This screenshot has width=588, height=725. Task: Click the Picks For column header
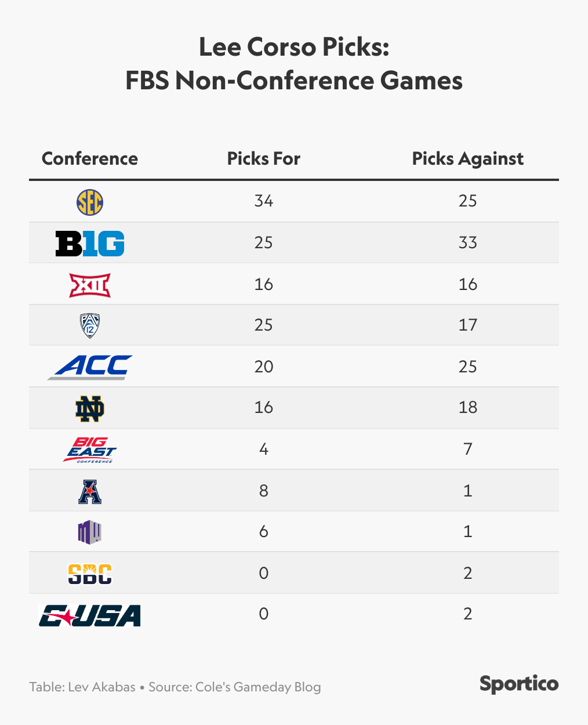coord(264,159)
